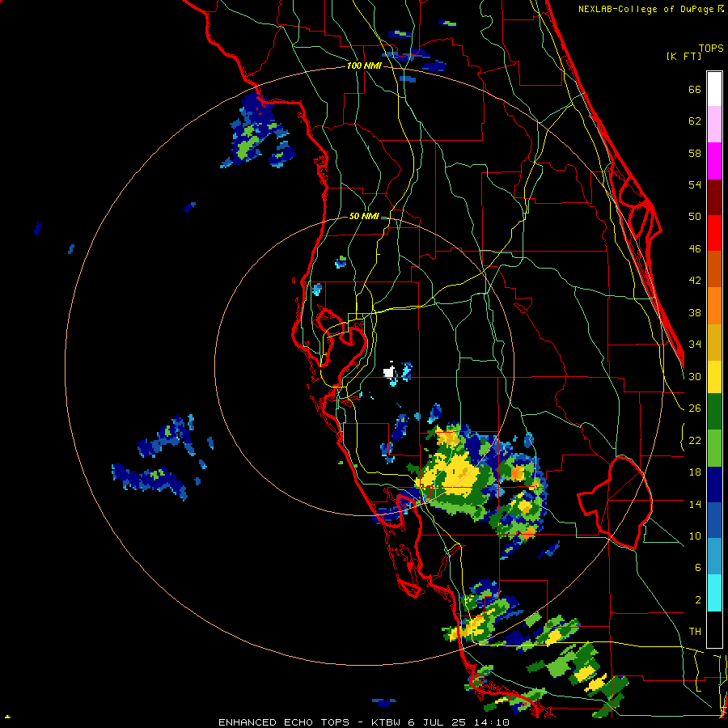Click the yellow legend swatch
This screenshot has width=728, height=728.
pyautogui.click(x=714, y=377)
